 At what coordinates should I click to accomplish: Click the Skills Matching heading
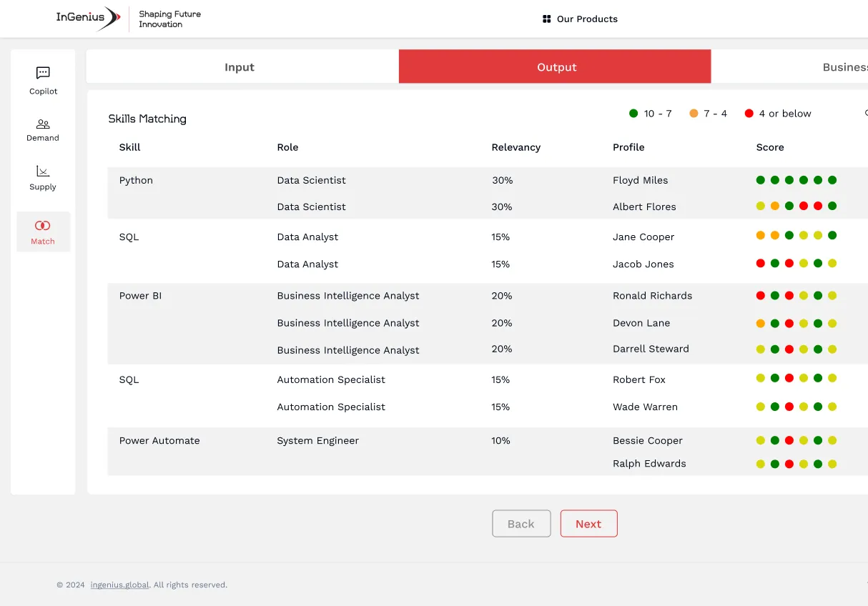(x=147, y=118)
